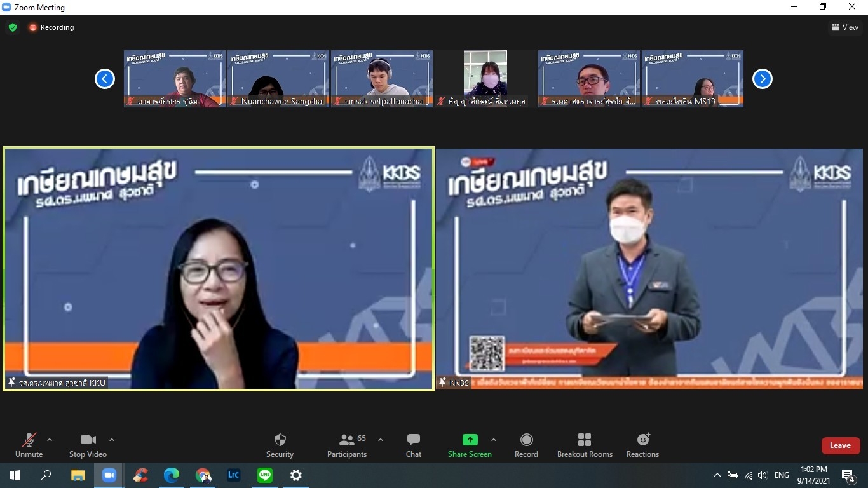
Task: Open the Reactions menu
Action: 642,445
